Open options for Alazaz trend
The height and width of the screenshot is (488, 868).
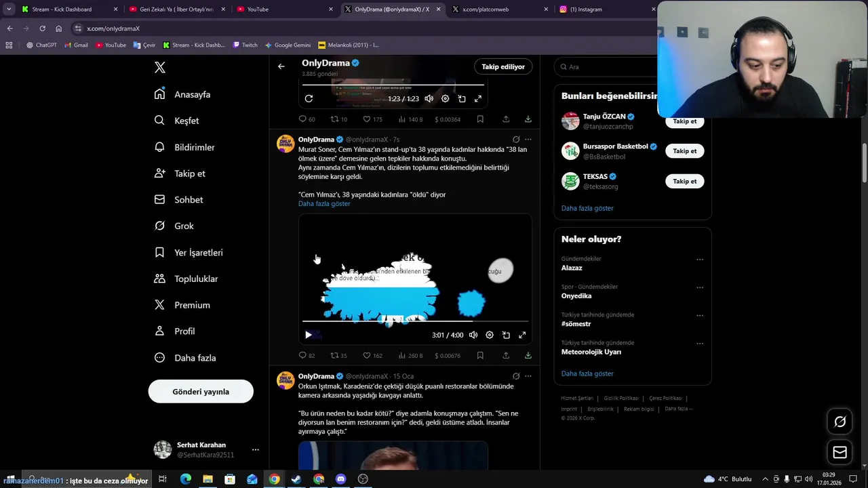700,260
